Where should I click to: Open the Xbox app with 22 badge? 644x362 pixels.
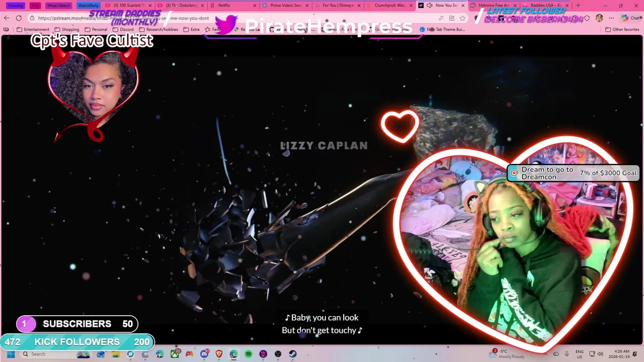point(175,354)
